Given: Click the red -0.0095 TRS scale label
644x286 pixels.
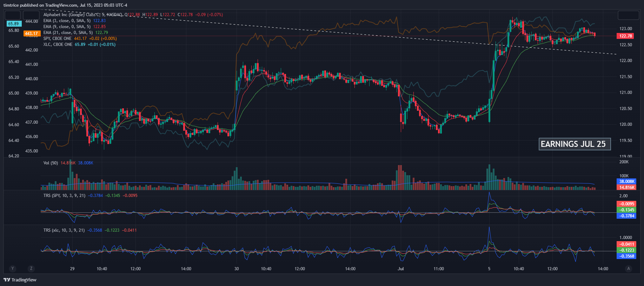Looking at the screenshot, I should click(x=626, y=204).
